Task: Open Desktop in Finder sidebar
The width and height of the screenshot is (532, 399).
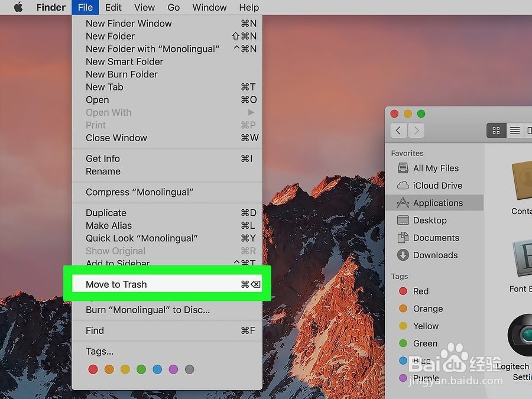Action: 434,220
